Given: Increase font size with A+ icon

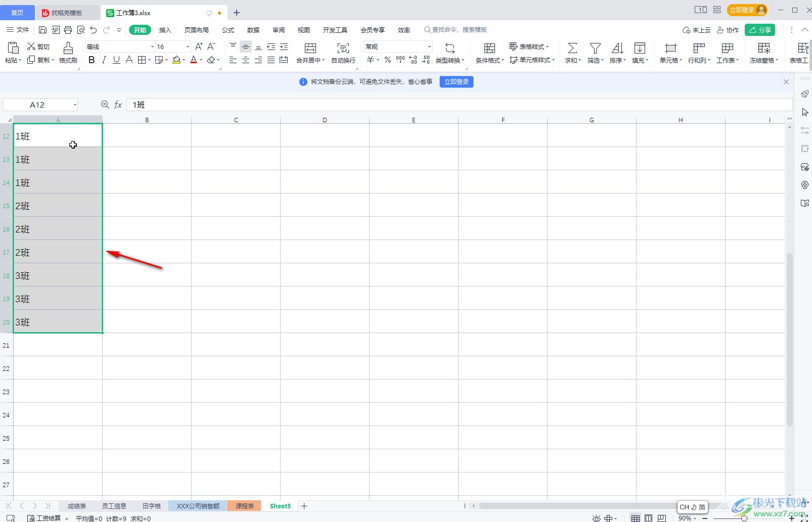Looking at the screenshot, I should tap(199, 46).
